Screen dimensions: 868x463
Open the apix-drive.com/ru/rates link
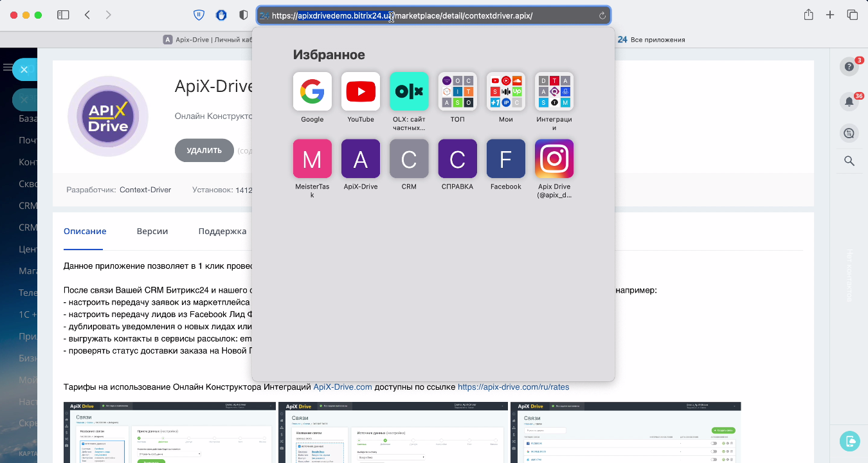pos(514,387)
